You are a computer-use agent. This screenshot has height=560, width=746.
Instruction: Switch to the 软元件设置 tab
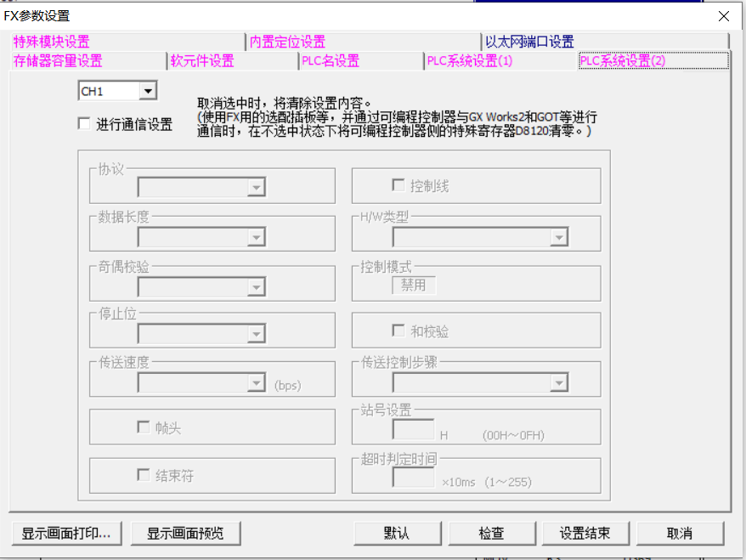coord(202,61)
